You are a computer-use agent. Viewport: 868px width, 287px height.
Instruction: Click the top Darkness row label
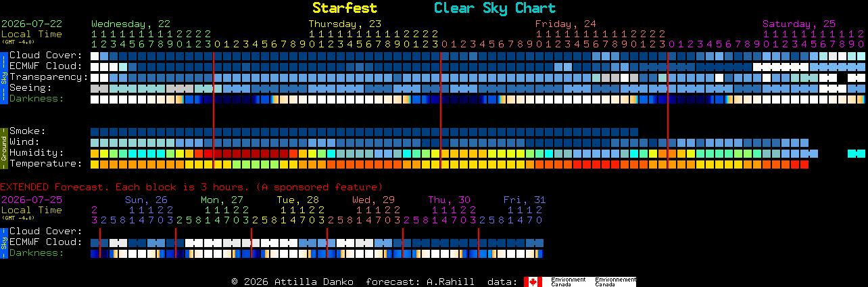[x=37, y=98]
